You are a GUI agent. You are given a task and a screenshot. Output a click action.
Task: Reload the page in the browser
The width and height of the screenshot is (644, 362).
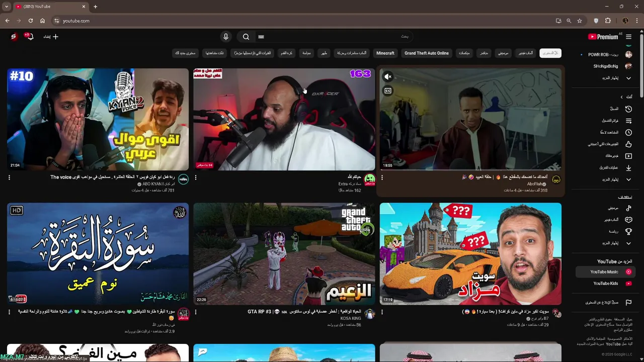(x=31, y=21)
